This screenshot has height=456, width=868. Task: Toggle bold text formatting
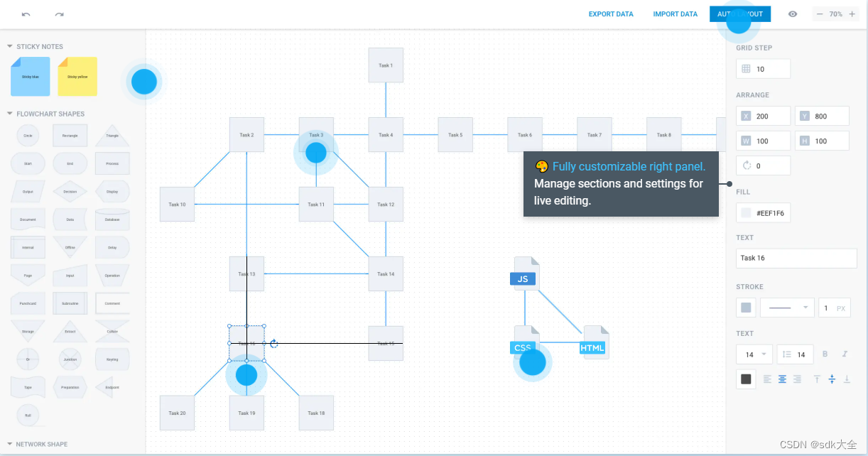click(824, 354)
